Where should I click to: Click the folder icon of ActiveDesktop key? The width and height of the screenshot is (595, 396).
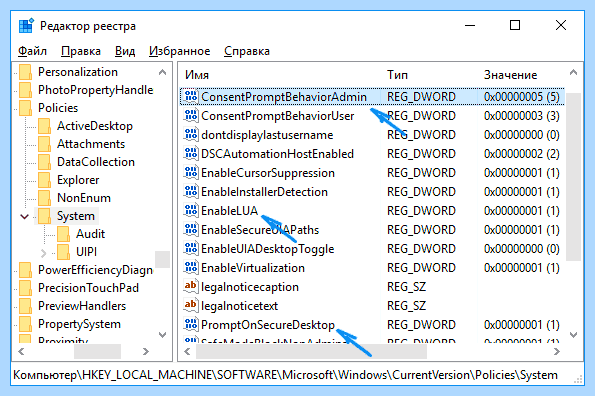click(x=45, y=126)
